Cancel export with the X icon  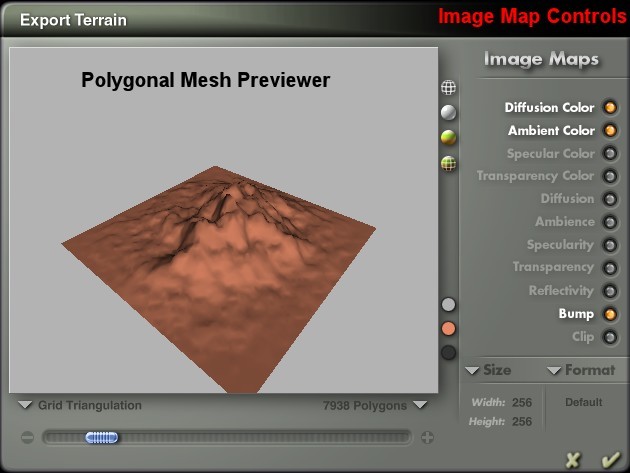(573, 460)
